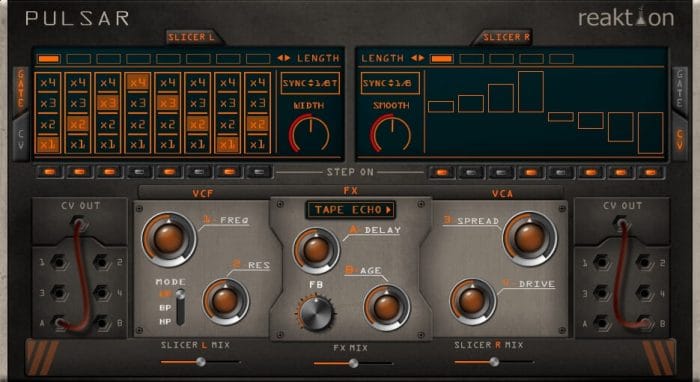Viewport: 700px width, 382px height.
Task: Open SYNC 1/8T rate selector in Slicer L
Action: (x=310, y=83)
